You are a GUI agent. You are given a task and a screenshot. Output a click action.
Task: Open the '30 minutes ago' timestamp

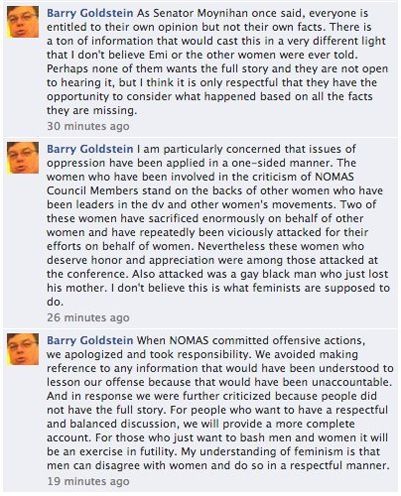88,126
